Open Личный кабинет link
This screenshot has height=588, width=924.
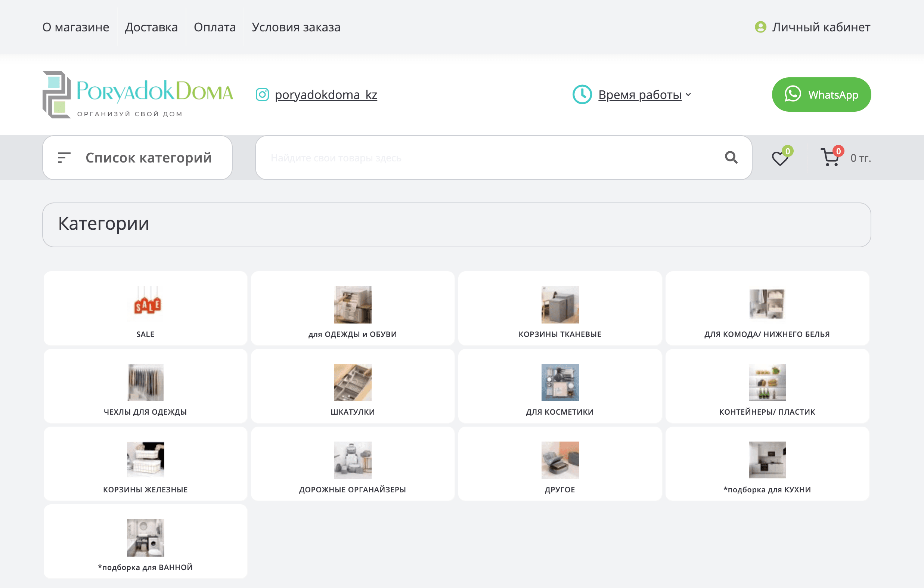(x=821, y=27)
